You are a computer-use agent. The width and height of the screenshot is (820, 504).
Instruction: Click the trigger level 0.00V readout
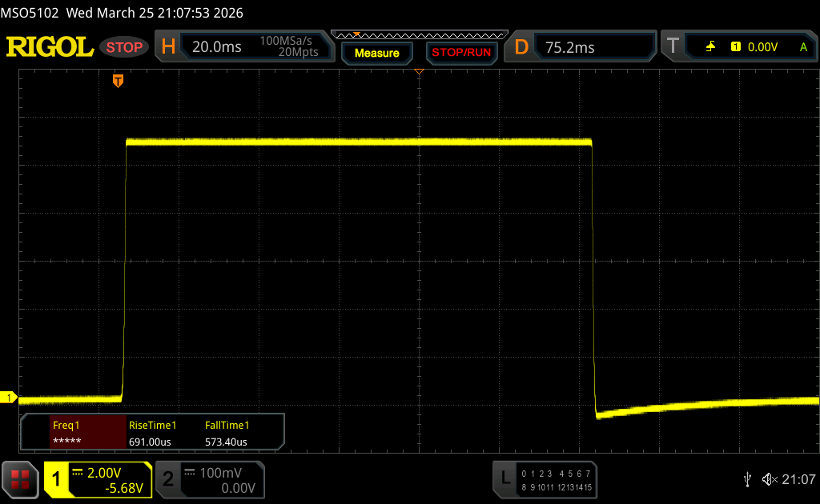[x=762, y=47]
